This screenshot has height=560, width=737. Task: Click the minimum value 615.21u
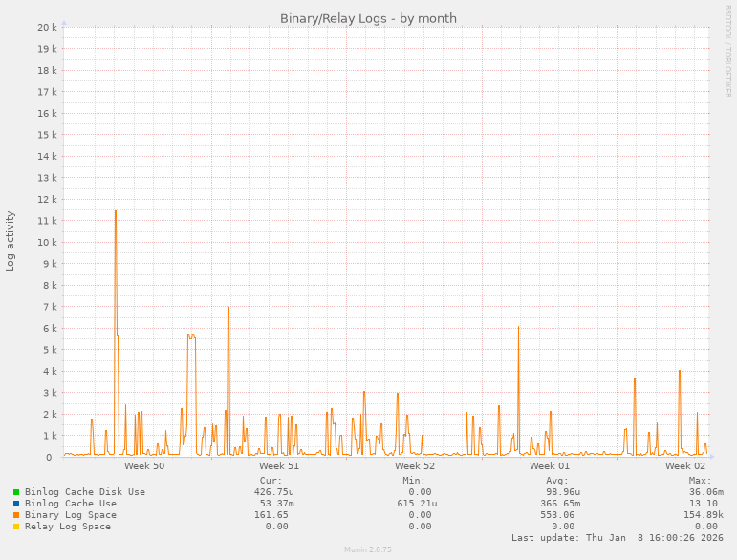417,504
